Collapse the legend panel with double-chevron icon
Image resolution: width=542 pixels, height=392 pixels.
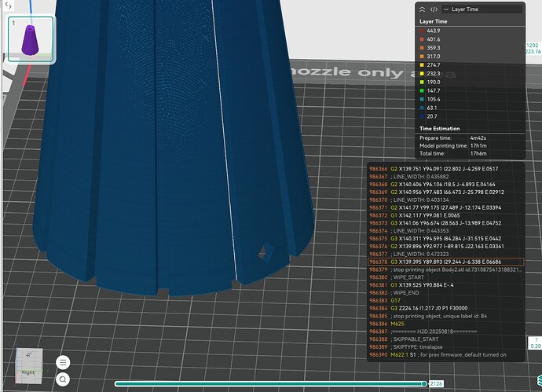point(422,9)
